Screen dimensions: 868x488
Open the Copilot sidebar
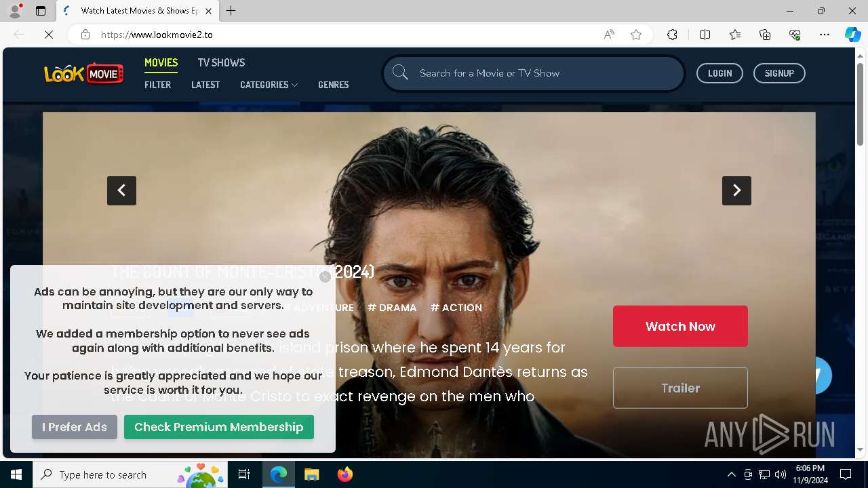tap(852, 35)
